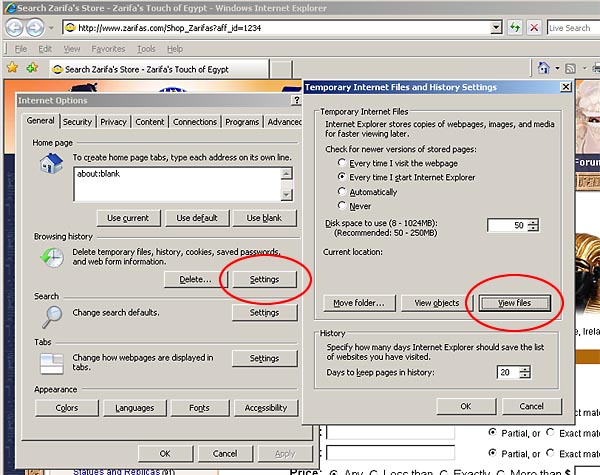Open recent pages dropdown next to Forward
The height and width of the screenshot is (475, 600).
[x=51, y=28]
